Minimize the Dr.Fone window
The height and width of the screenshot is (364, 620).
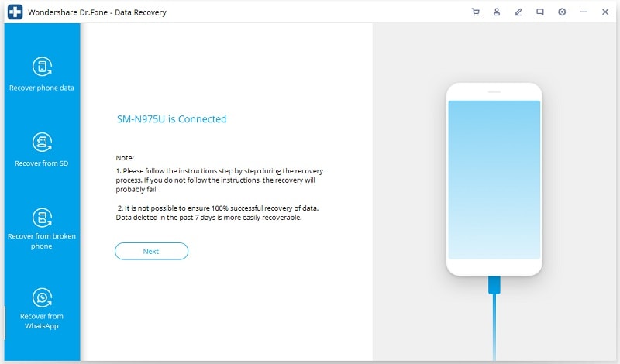pyautogui.click(x=584, y=12)
